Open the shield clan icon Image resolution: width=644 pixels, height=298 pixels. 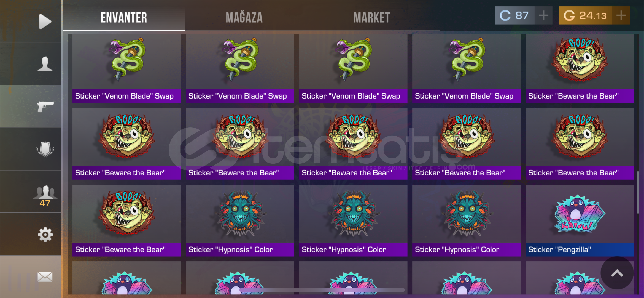45,149
